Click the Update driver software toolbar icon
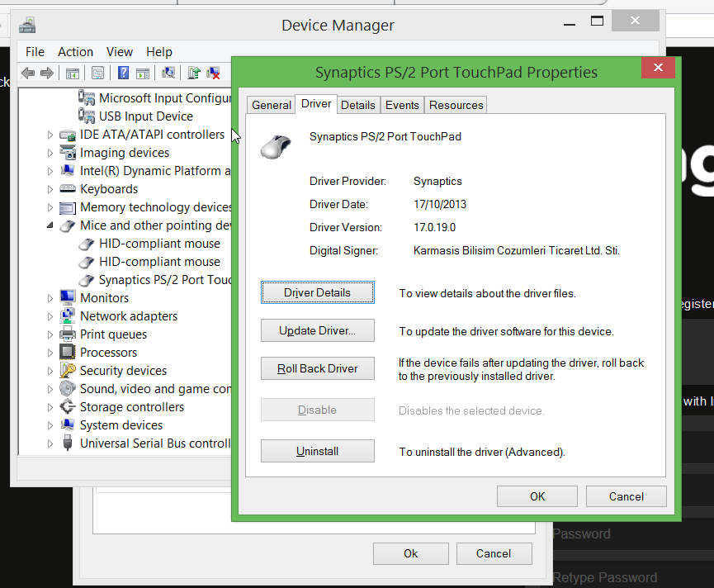The image size is (714, 588). click(x=194, y=73)
